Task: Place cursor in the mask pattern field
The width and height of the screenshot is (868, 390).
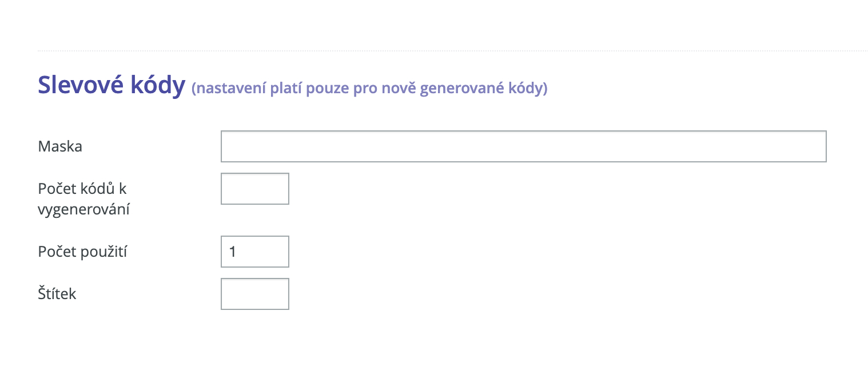Action: pyautogui.click(x=523, y=146)
